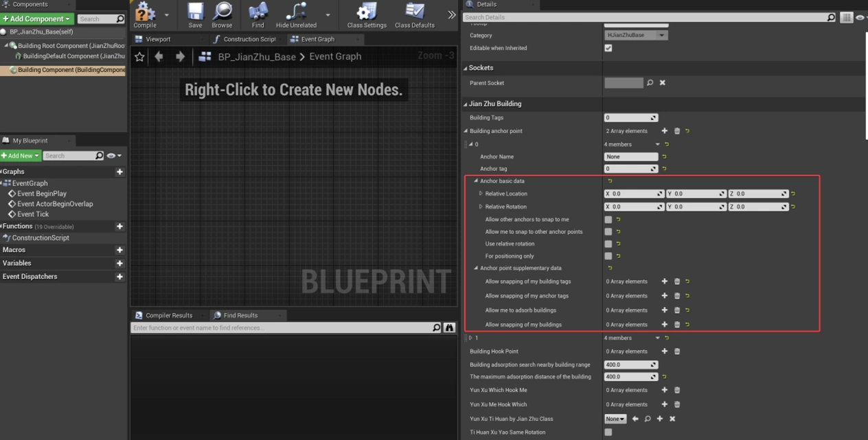Add new function with Functions plus icon
Screen dimensions: 868x440
tap(119, 226)
